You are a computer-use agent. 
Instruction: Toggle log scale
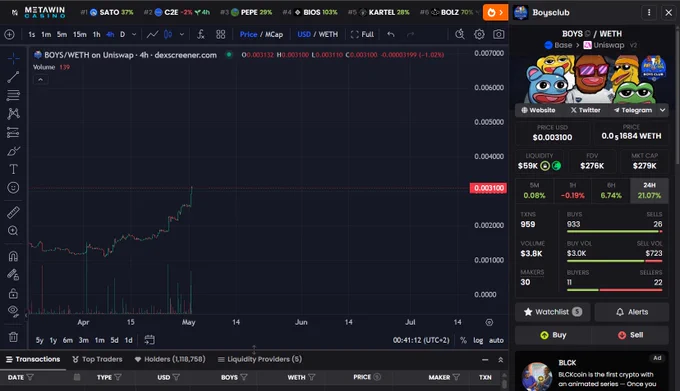click(x=478, y=340)
